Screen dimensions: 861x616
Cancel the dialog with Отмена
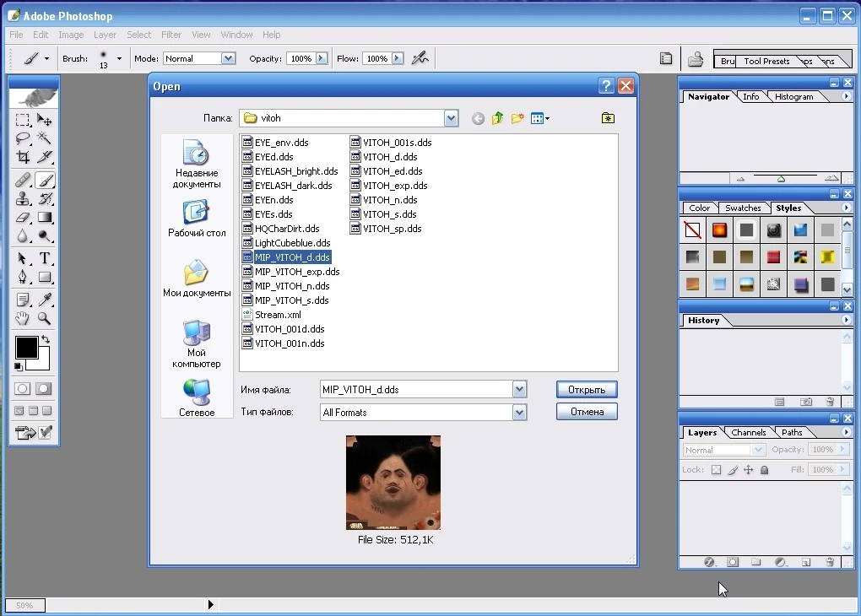(x=587, y=411)
